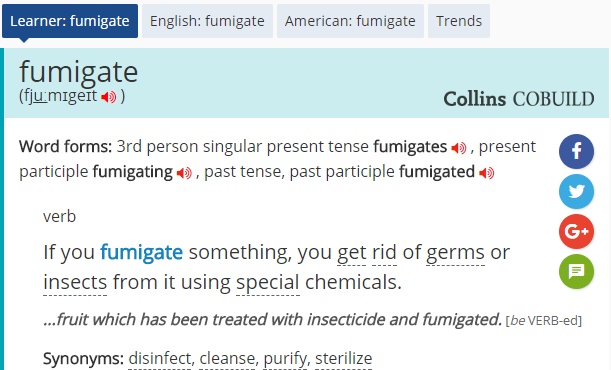Screen dimensions: 611x370
Task: Select the Learner: fumigate tab
Action: 70,21
